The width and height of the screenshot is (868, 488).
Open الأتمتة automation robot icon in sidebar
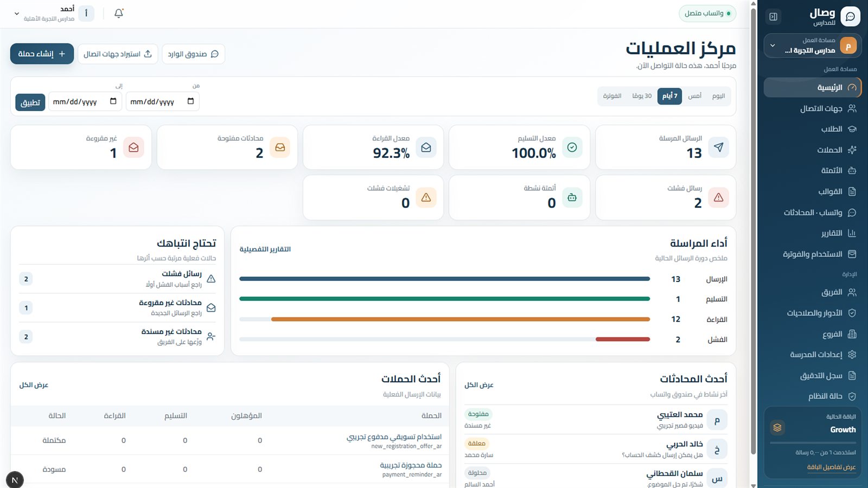click(x=852, y=170)
